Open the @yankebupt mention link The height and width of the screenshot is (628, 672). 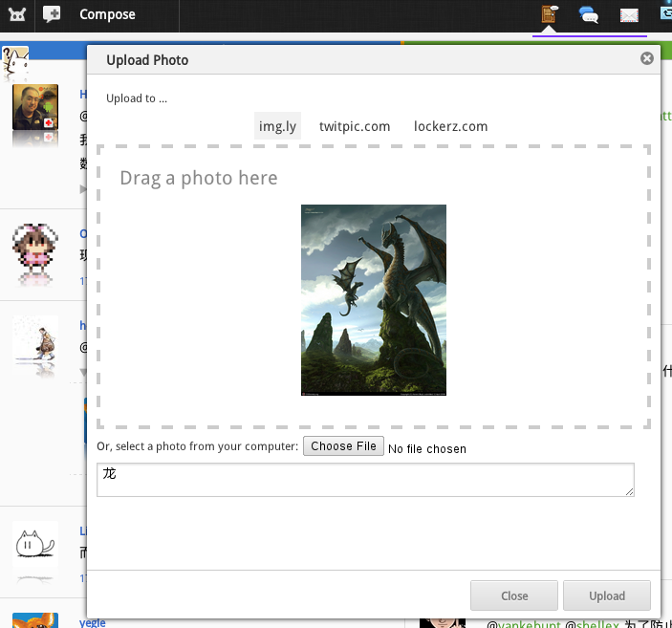coord(523,624)
